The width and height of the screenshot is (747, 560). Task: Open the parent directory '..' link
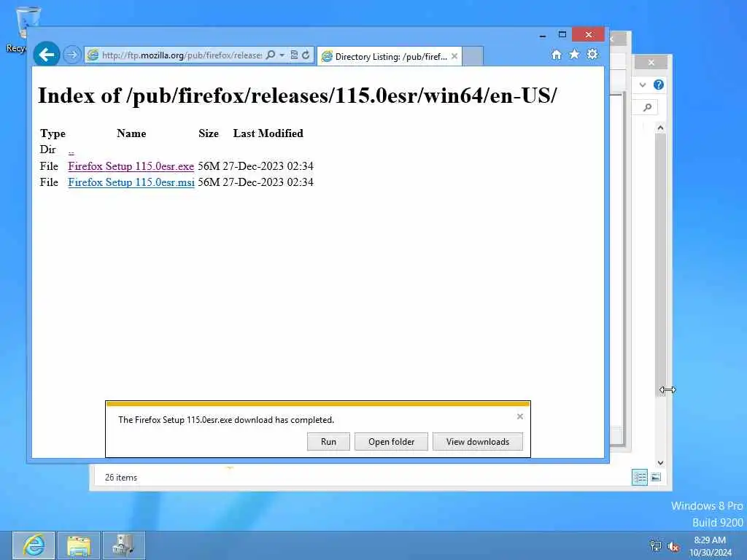[71, 150]
